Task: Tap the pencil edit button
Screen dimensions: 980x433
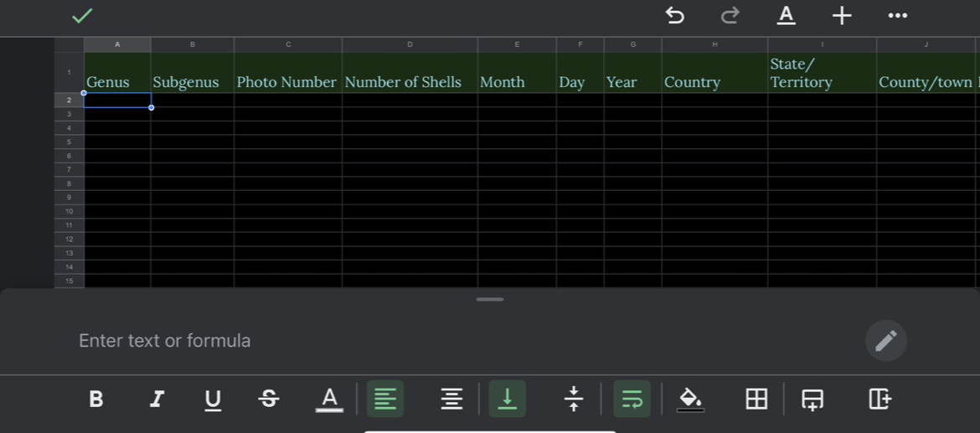Action: 885,341
